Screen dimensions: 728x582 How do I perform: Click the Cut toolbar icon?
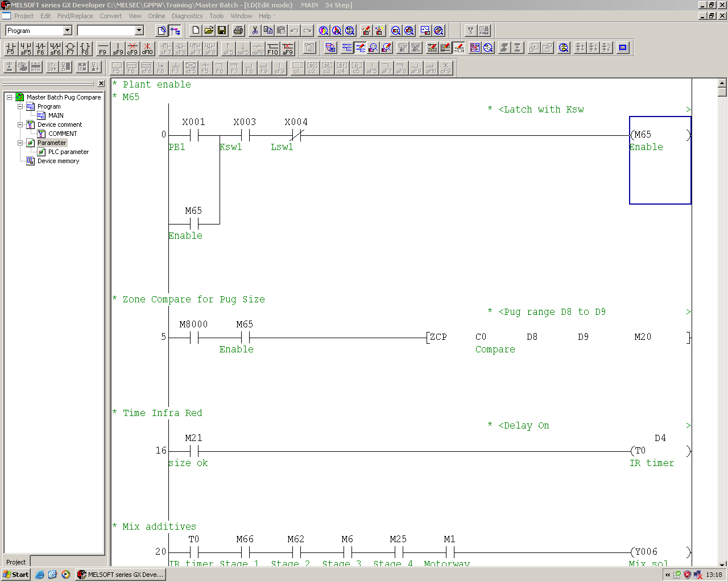[x=255, y=31]
